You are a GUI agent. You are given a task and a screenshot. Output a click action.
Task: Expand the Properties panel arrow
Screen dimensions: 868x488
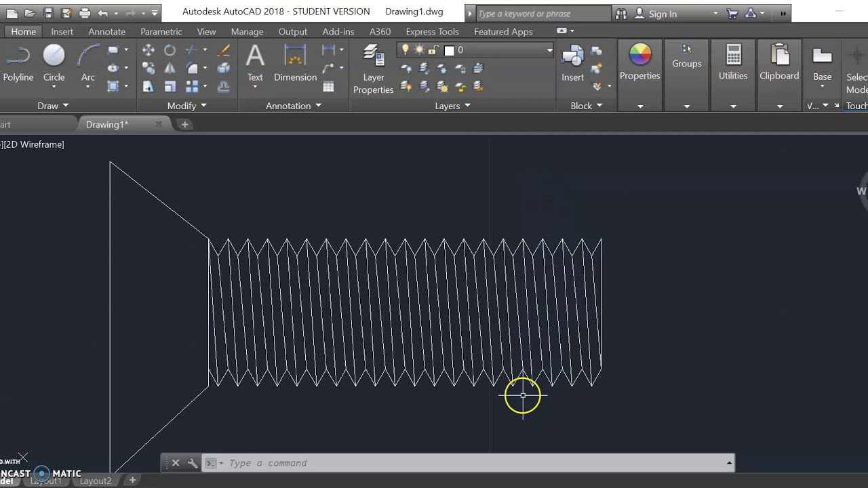click(x=640, y=106)
